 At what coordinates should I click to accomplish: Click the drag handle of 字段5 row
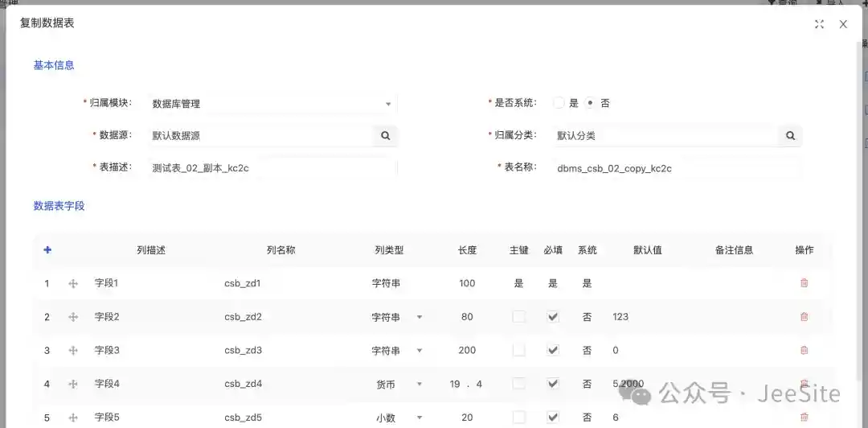pyautogui.click(x=73, y=418)
